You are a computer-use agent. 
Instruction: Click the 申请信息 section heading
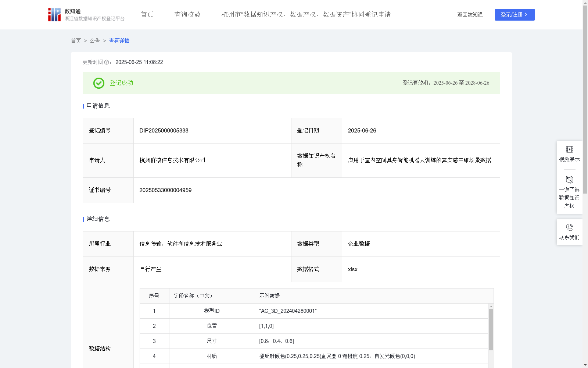coord(98,106)
